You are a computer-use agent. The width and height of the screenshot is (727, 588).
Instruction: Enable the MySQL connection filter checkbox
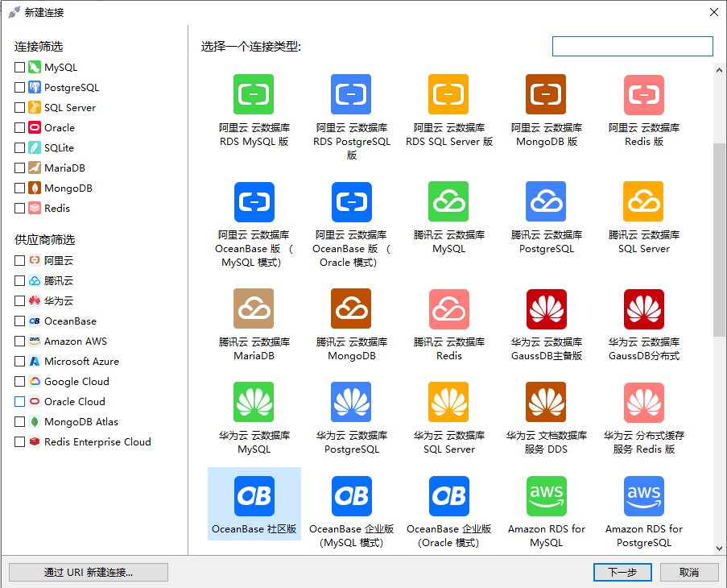[x=19, y=67]
